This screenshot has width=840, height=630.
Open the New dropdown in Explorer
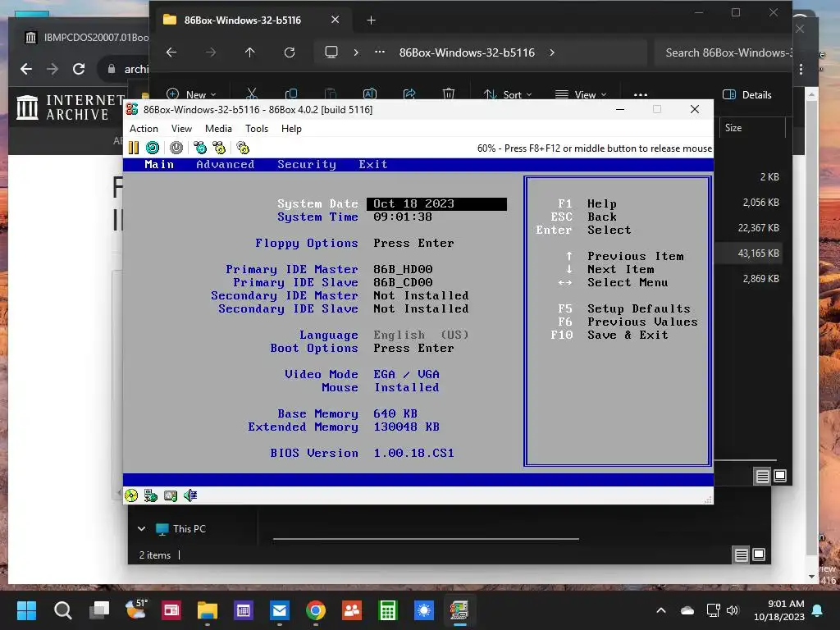(191, 94)
